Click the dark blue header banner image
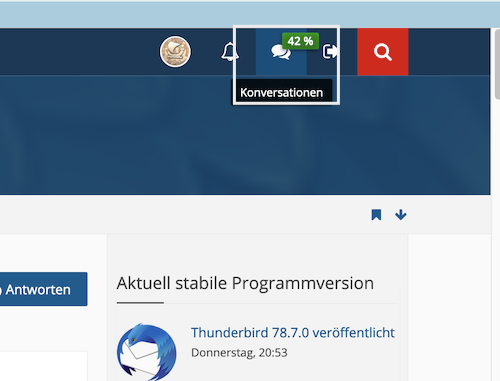The image size is (500, 381). tap(245, 135)
